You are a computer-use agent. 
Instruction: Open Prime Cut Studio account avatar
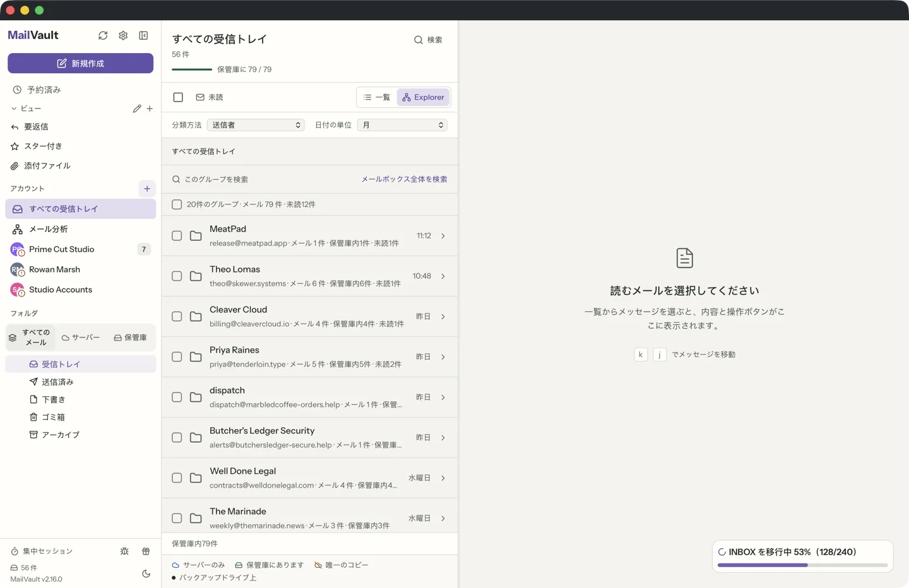click(x=17, y=249)
